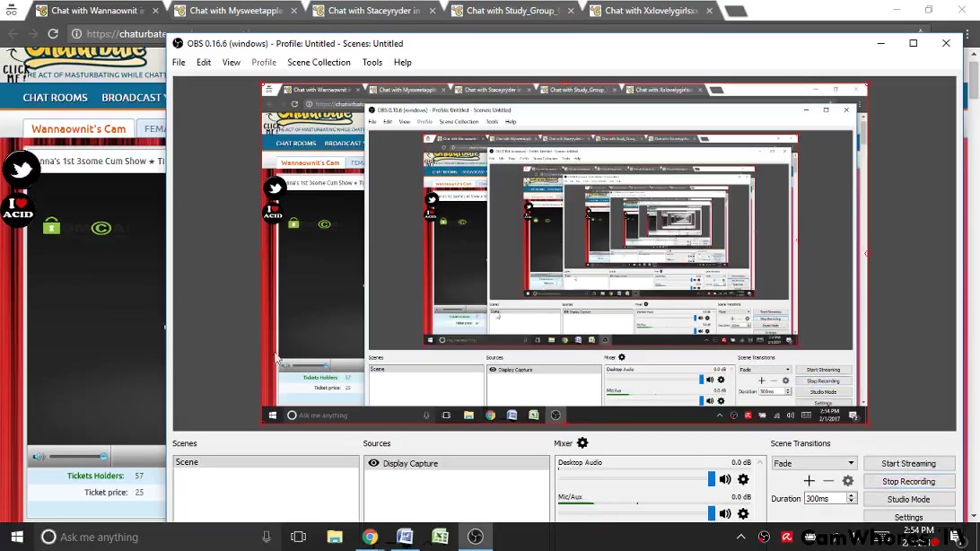The image size is (980, 551).
Task: Open the Scene Collection menu
Action: pyautogui.click(x=319, y=63)
